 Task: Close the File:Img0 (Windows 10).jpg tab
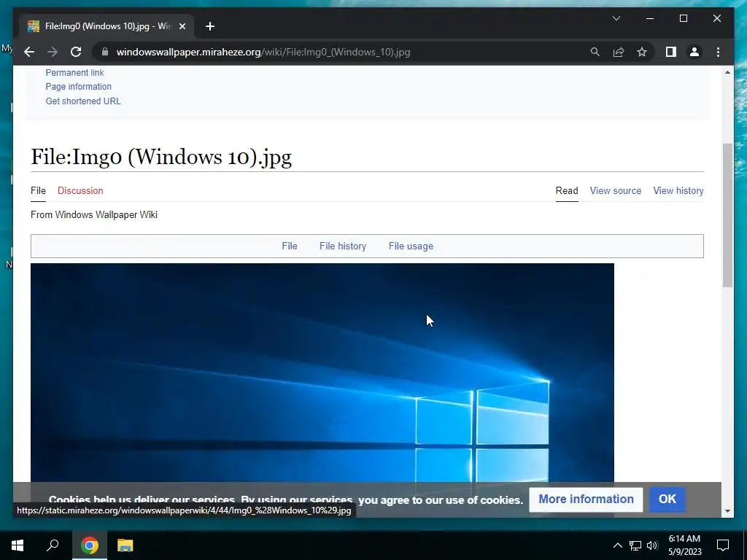pyautogui.click(x=182, y=26)
